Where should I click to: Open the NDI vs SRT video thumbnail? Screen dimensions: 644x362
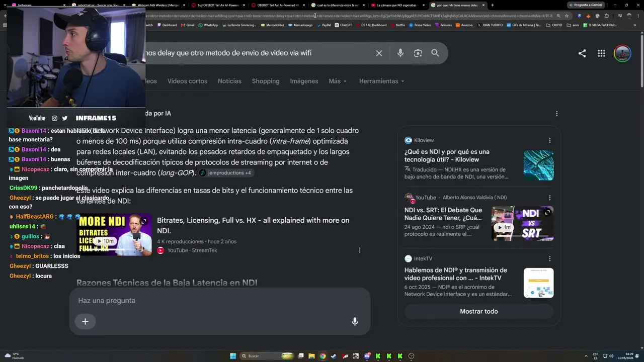(522, 224)
